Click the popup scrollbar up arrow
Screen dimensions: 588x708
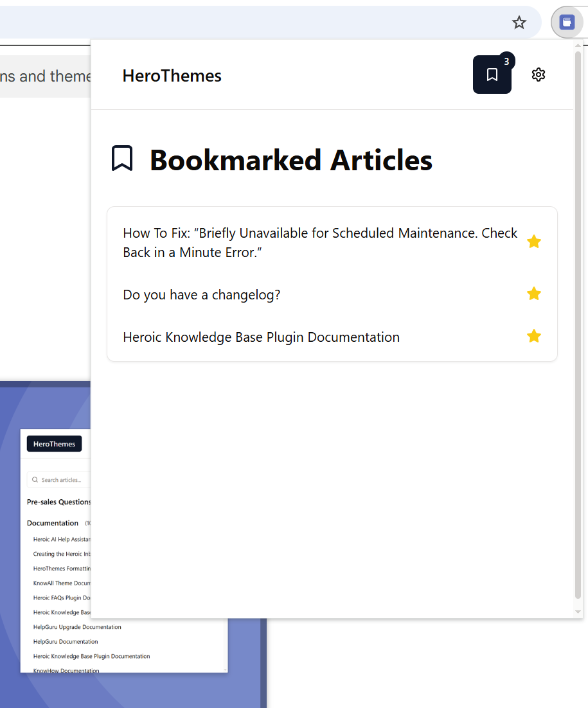point(578,46)
